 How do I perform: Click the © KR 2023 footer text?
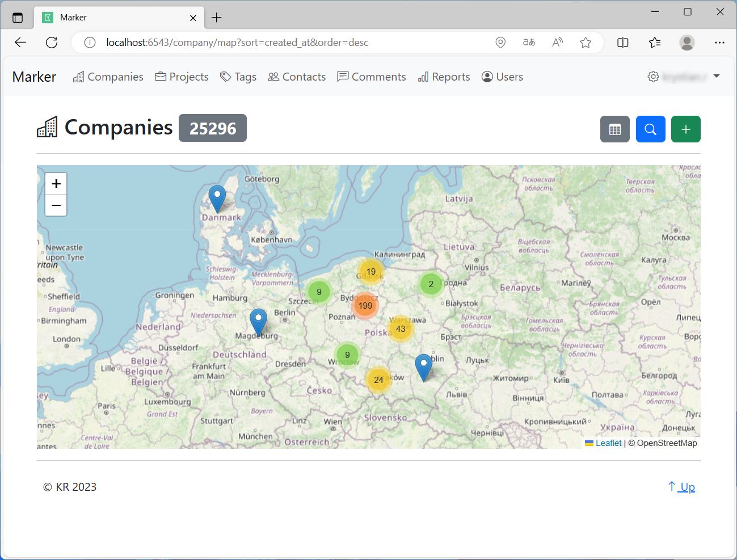point(70,487)
